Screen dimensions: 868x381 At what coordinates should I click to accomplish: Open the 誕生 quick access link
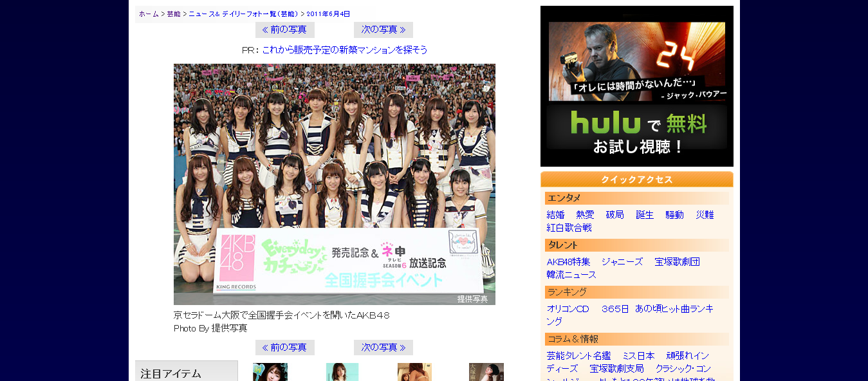tap(645, 215)
